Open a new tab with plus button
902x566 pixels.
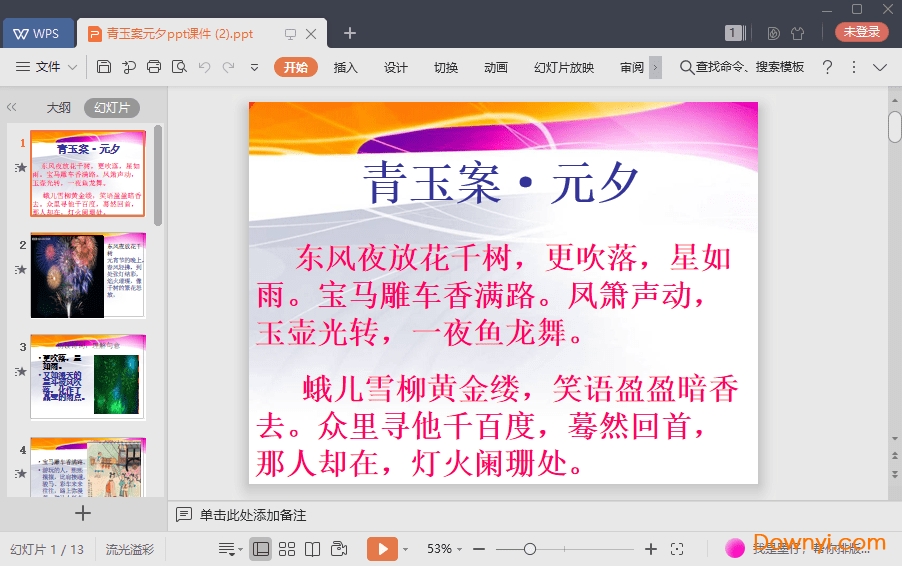(350, 33)
